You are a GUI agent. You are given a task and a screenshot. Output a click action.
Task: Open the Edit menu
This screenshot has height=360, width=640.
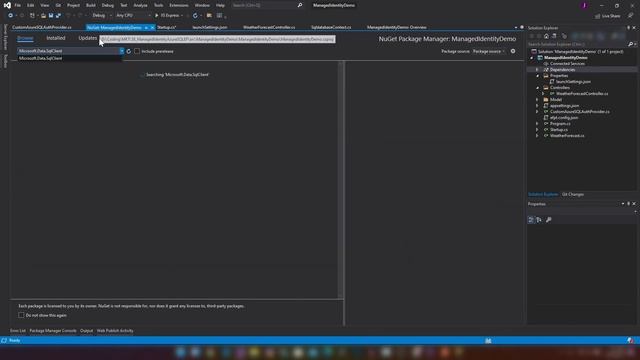[31, 5]
